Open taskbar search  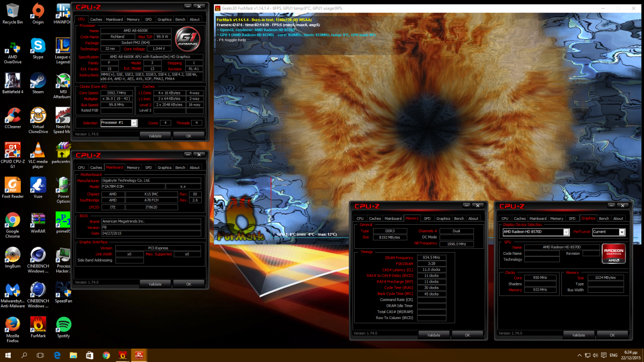tap(24, 355)
